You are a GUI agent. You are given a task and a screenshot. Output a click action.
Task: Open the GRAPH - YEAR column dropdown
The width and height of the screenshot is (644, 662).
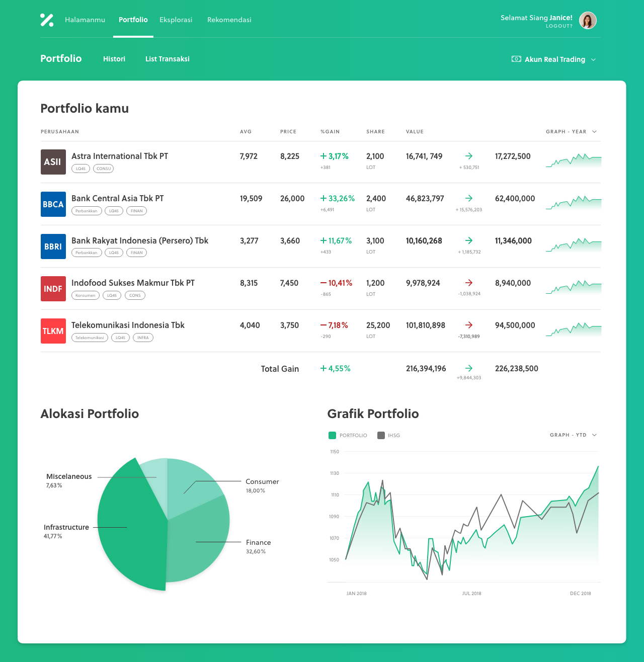click(572, 132)
